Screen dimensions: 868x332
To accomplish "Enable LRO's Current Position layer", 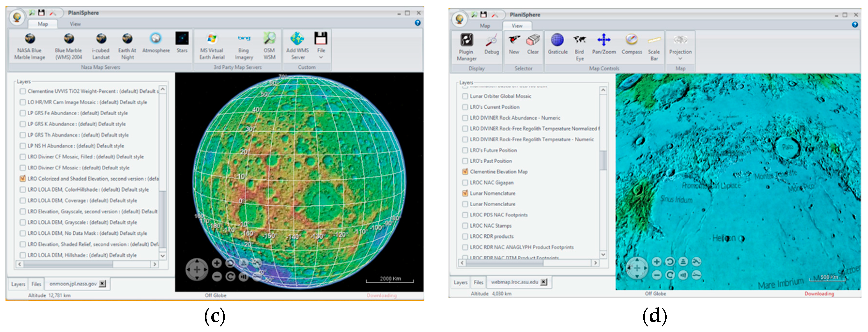I will 465,107.
